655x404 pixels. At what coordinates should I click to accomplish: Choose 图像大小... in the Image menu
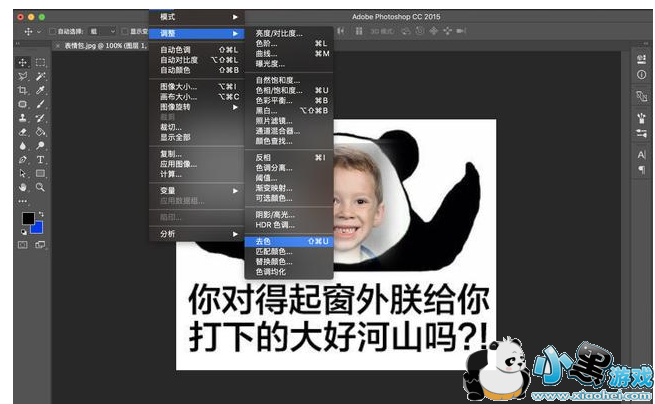(197, 87)
